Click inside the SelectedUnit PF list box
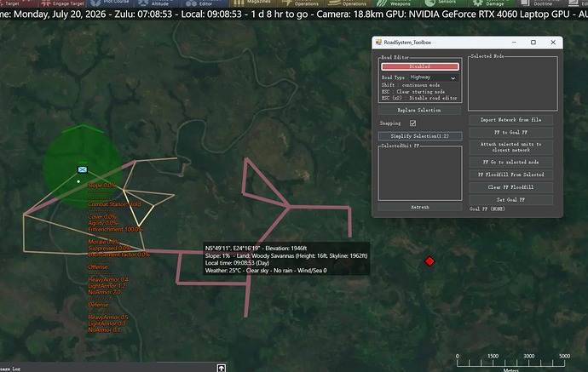The height and width of the screenshot is (372, 588). point(420,174)
